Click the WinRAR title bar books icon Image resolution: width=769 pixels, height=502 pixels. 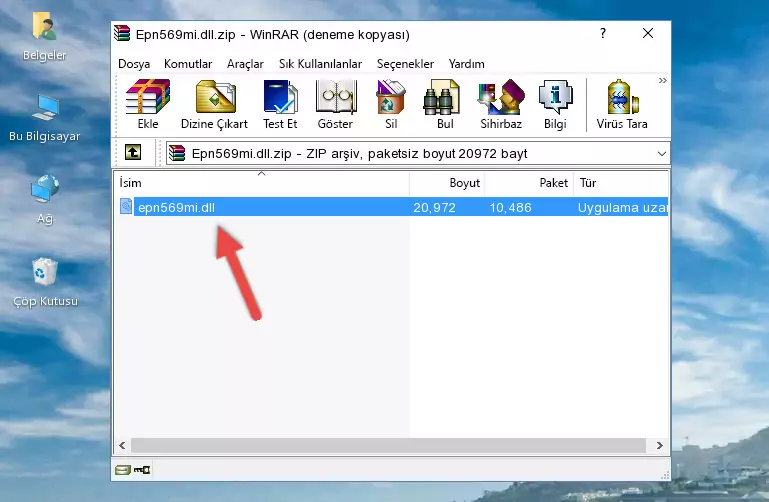tap(122, 33)
